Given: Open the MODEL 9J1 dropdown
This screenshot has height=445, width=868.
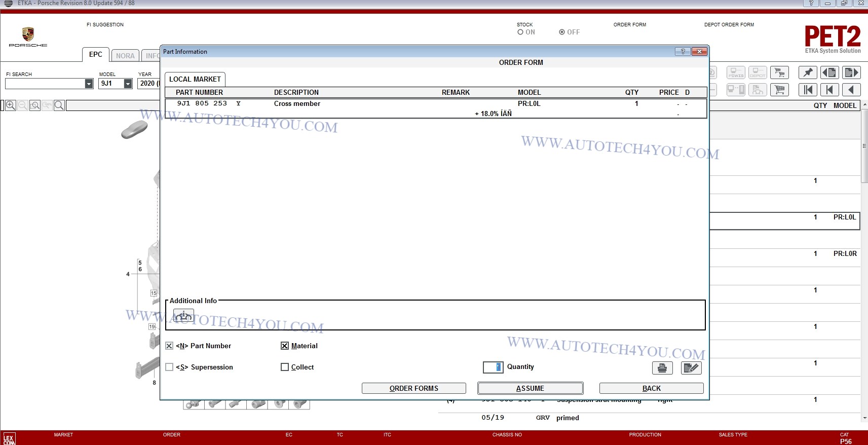Looking at the screenshot, I should 128,84.
